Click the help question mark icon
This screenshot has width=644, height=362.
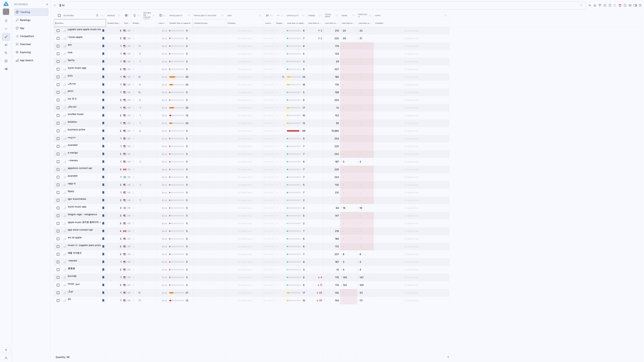coord(640,5)
